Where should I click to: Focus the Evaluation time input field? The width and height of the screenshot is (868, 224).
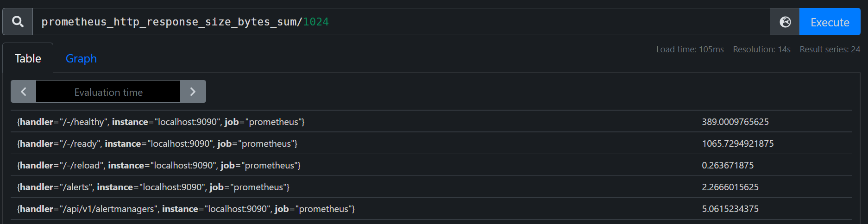[108, 92]
